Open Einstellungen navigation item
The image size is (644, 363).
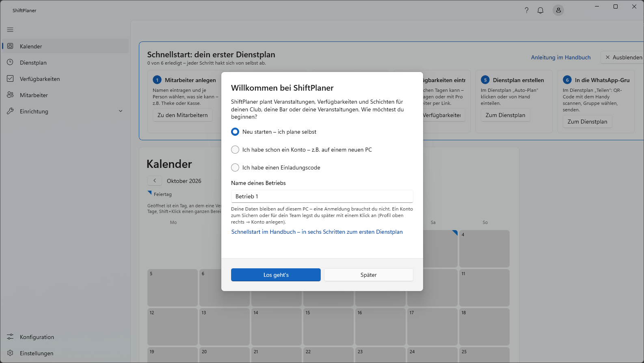(x=65, y=353)
